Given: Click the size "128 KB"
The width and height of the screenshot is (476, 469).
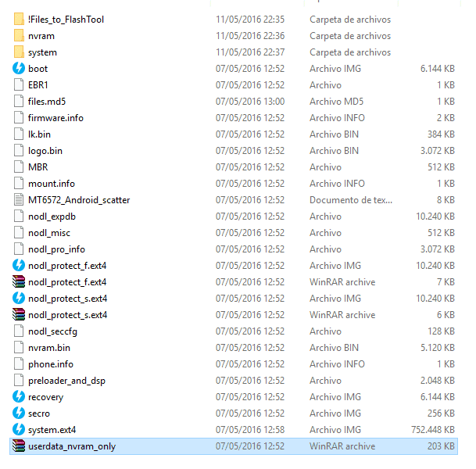Looking at the screenshot, I should (441, 331).
